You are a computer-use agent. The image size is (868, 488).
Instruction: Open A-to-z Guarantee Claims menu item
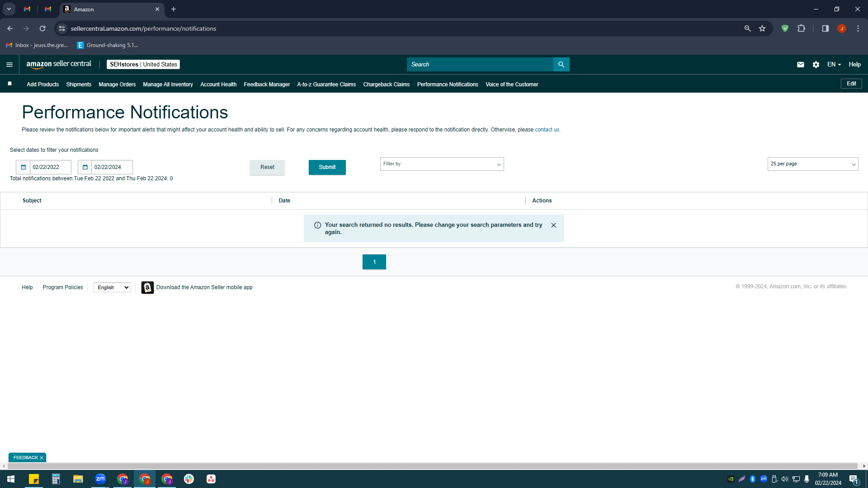326,84
